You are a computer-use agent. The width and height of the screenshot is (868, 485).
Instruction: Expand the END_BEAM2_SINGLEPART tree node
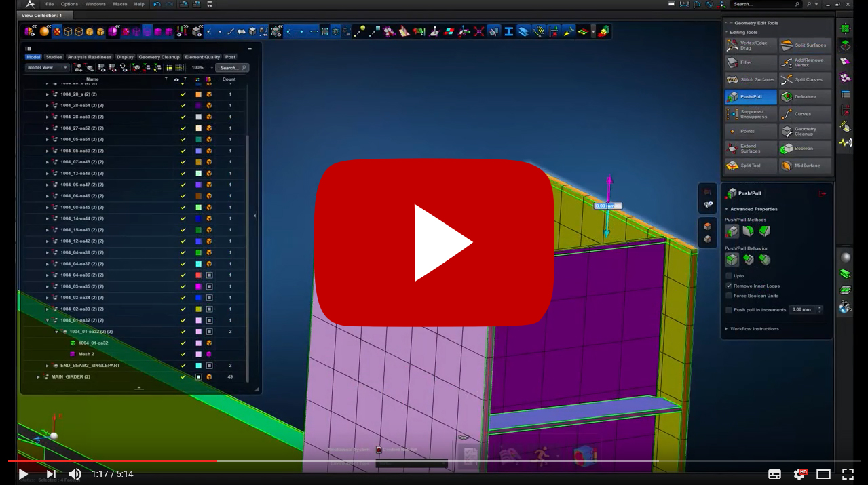[x=47, y=366]
